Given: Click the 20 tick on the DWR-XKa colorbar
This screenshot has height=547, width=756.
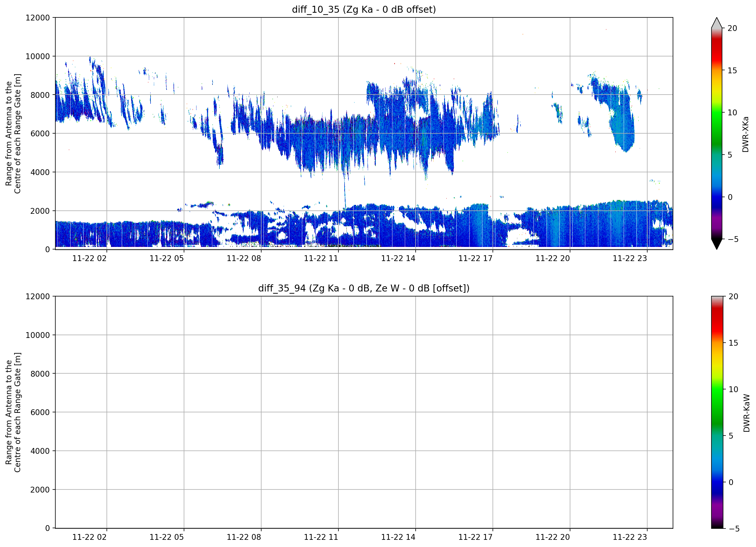Looking at the screenshot, I should point(732,28).
